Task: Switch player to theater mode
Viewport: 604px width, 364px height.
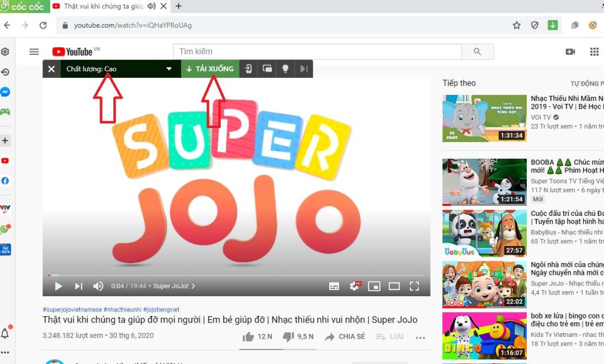Action: tap(394, 286)
